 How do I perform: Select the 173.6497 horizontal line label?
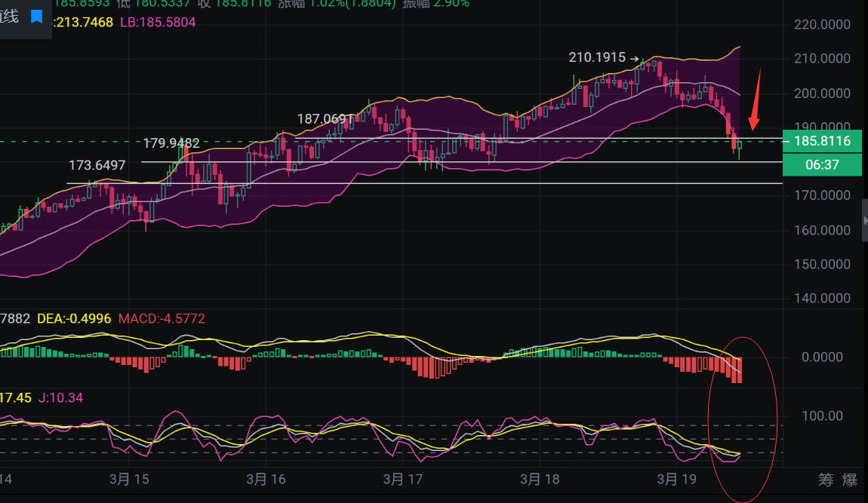pyautogui.click(x=97, y=165)
